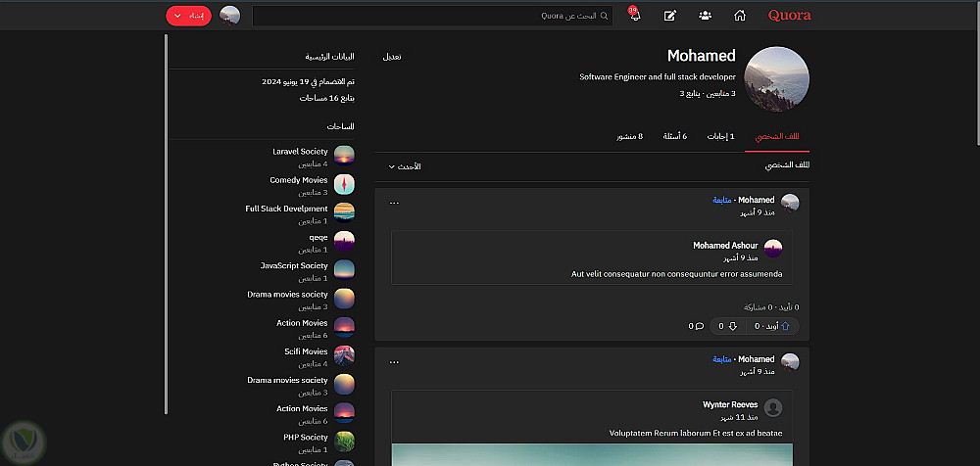Open the Scifi Movies space name
Image resolution: width=980 pixels, height=466 pixels.
click(306, 352)
